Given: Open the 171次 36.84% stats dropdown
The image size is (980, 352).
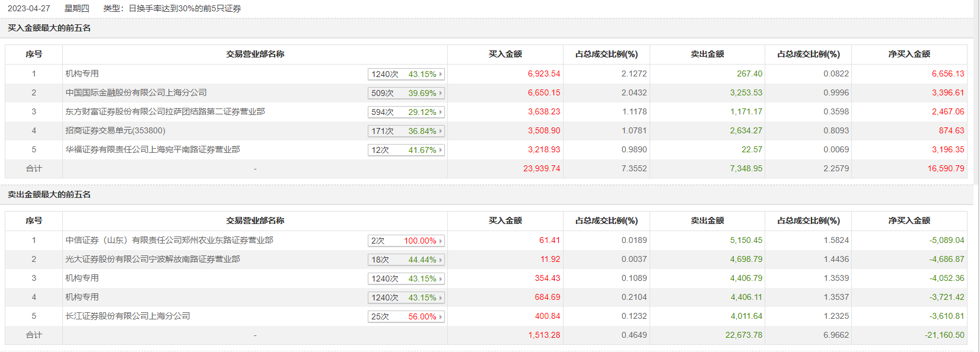Looking at the screenshot, I should (x=406, y=131).
